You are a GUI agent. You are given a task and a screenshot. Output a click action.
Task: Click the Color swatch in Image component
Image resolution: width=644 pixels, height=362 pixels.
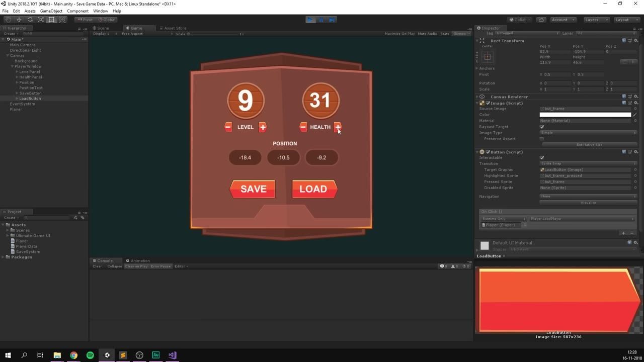tap(585, 115)
